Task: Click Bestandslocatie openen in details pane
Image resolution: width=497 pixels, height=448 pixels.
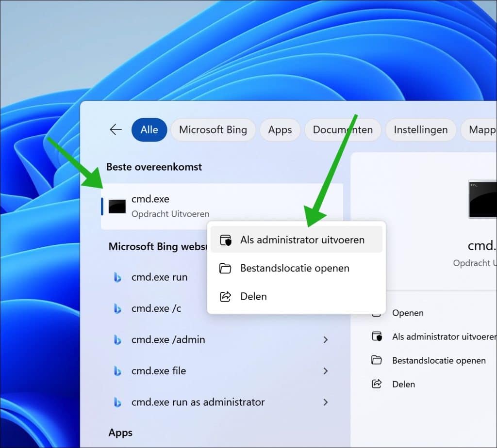Action: [439, 360]
